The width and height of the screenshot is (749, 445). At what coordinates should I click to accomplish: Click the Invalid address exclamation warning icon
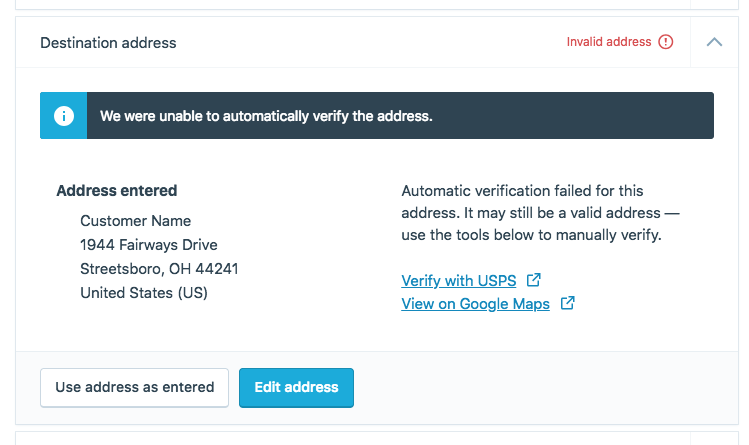pyautogui.click(x=665, y=42)
